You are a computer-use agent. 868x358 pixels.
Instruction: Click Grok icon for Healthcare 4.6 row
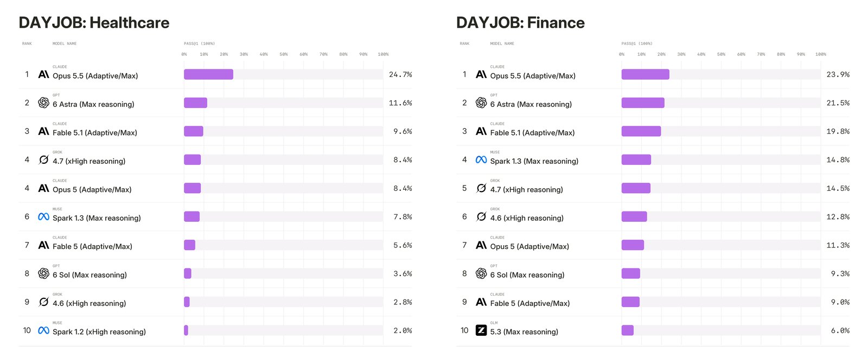[x=44, y=302]
